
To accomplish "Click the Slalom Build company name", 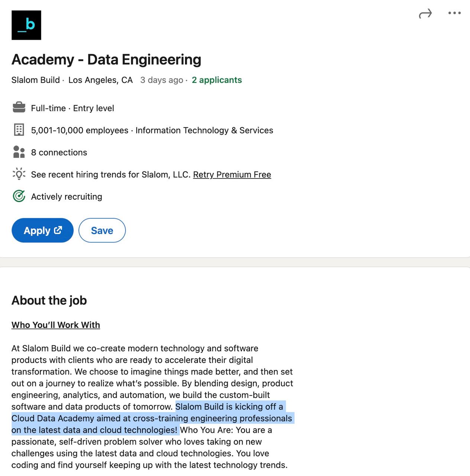I will [36, 80].
